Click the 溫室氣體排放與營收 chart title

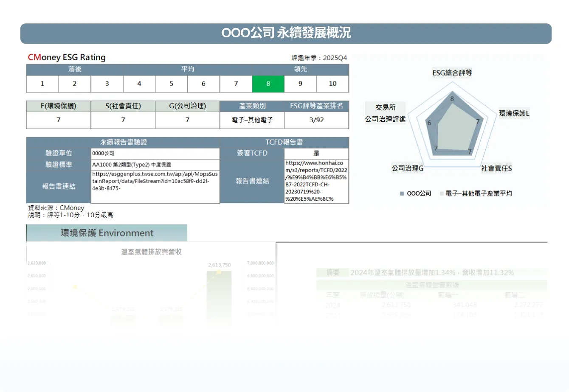click(151, 252)
